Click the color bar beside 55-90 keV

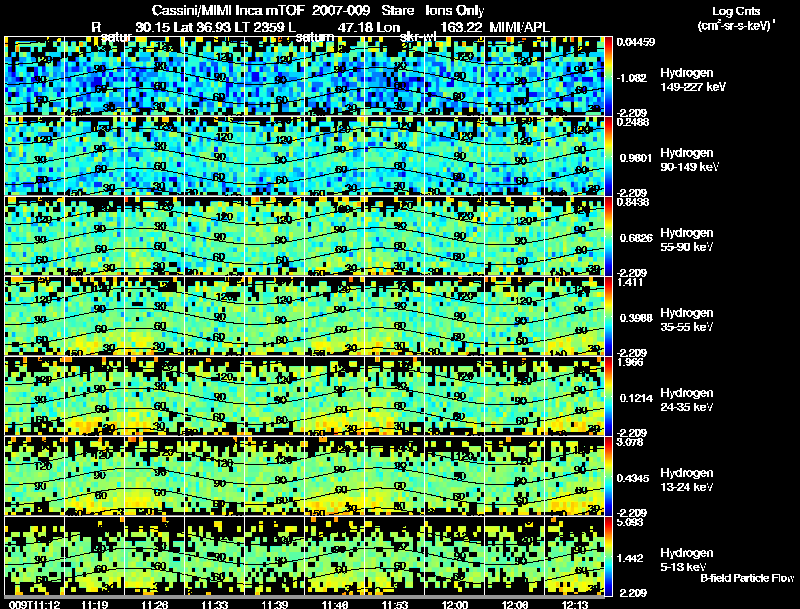(608, 236)
